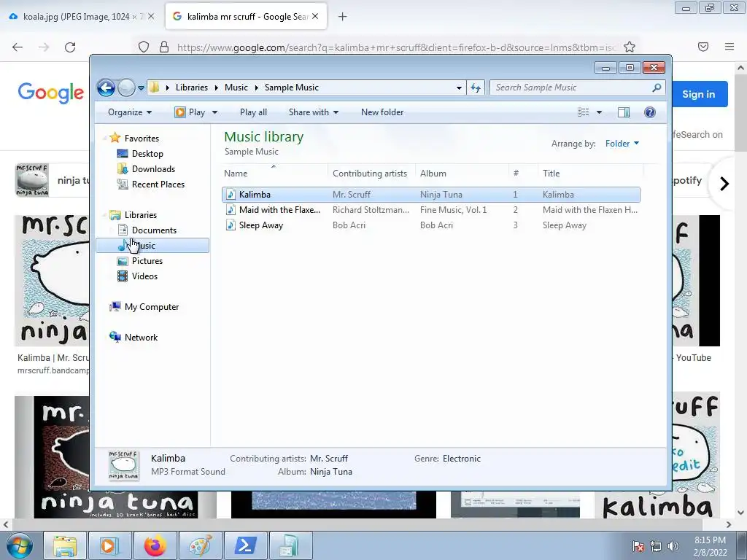This screenshot has height=560, width=747.
Task: Open Windows Media Player from taskbar
Action: click(x=109, y=545)
